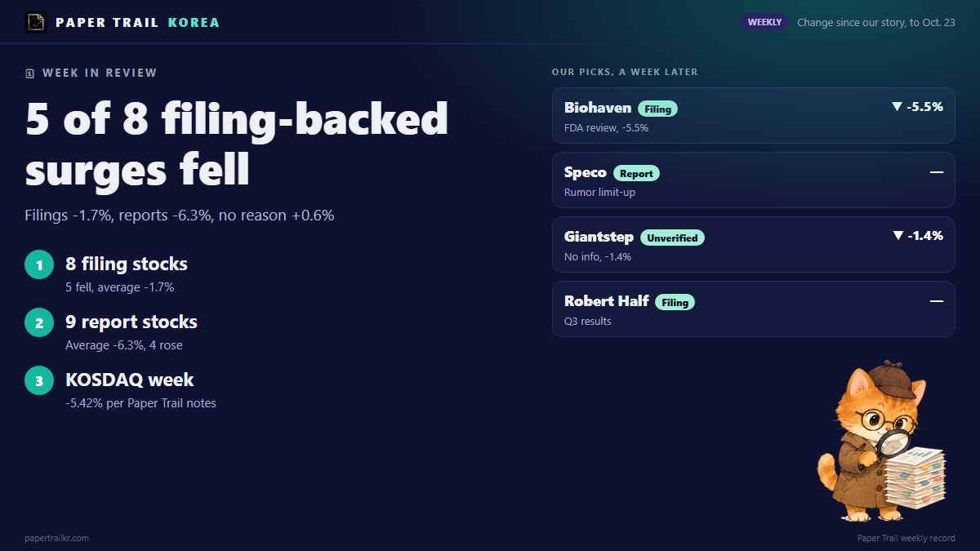Open the papertrailkr.com footer link
980x551 pixels.
click(x=57, y=538)
